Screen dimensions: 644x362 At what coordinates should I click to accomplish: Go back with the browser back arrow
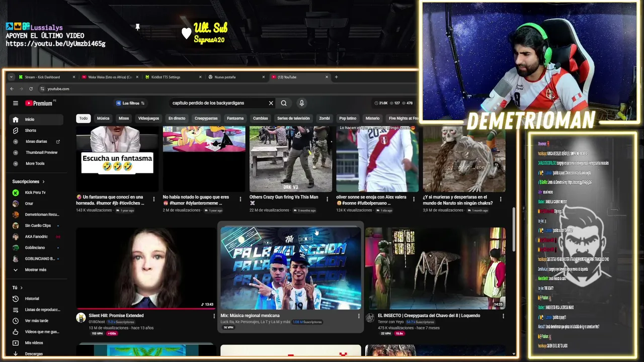(13, 89)
